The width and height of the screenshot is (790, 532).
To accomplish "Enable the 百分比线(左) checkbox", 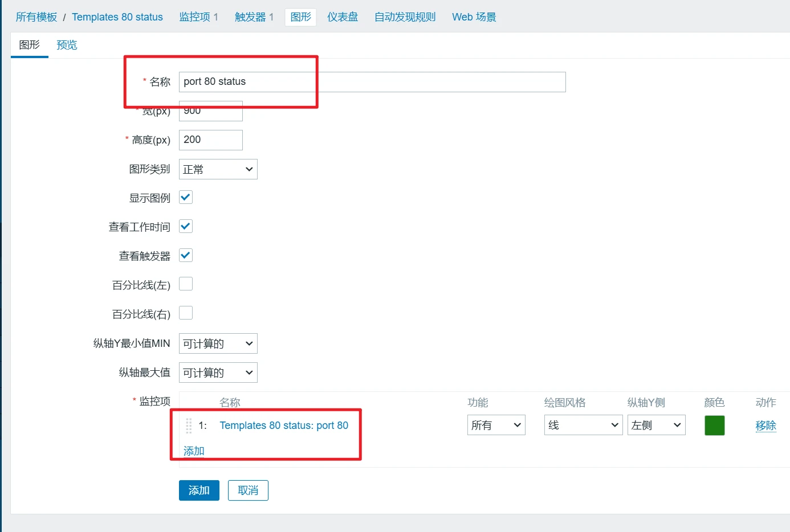I will [186, 284].
